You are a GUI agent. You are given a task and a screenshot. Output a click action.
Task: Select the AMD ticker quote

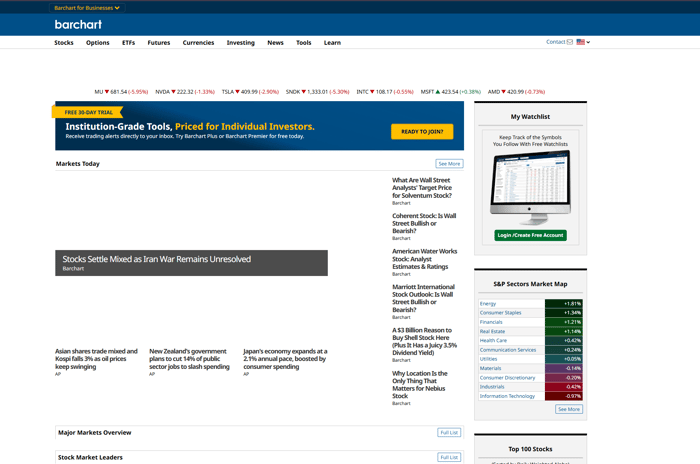point(516,92)
